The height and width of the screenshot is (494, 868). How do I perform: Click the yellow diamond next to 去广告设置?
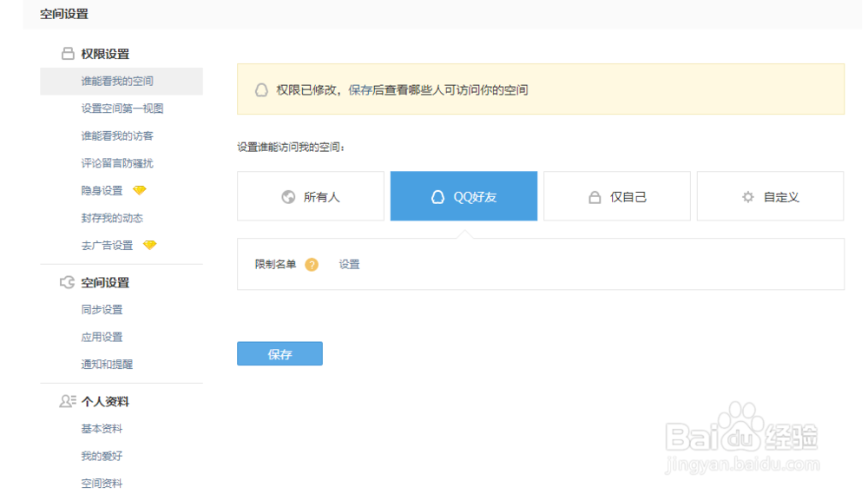[150, 245]
